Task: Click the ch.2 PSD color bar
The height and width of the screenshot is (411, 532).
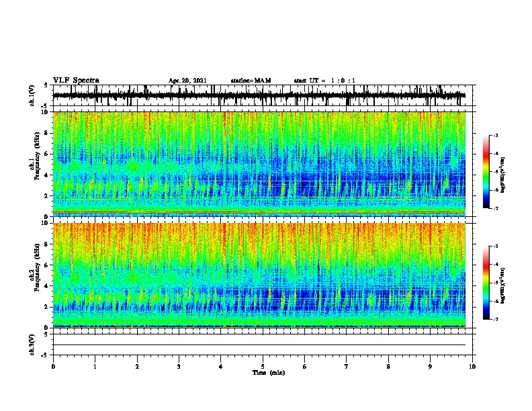Action: [486, 283]
